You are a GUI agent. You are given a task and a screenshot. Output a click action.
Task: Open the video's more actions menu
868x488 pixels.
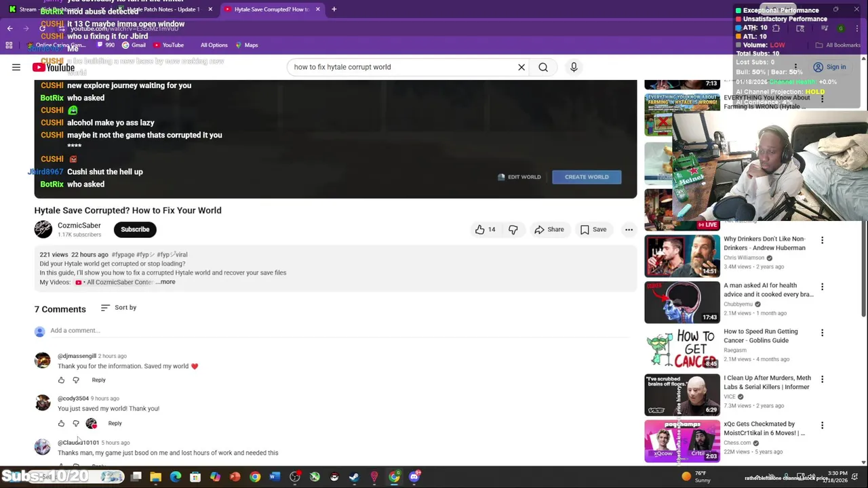pyautogui.click(x=629, y=230)
